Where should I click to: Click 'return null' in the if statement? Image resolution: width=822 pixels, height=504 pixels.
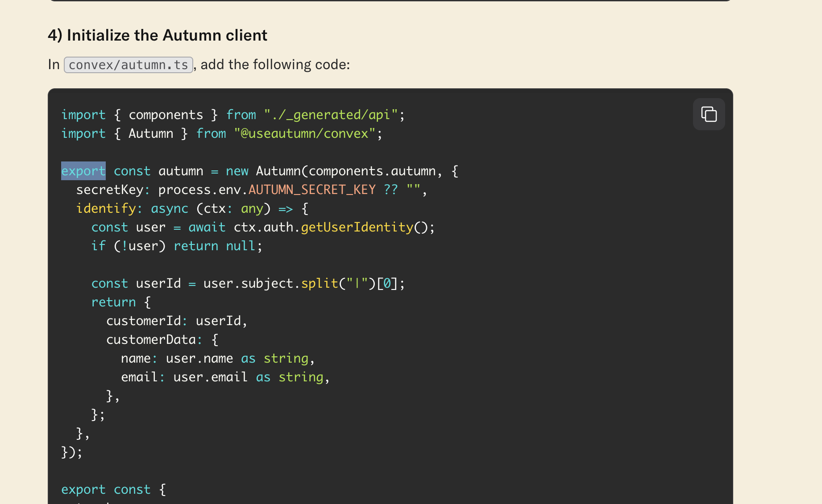(x=214, y=246)
